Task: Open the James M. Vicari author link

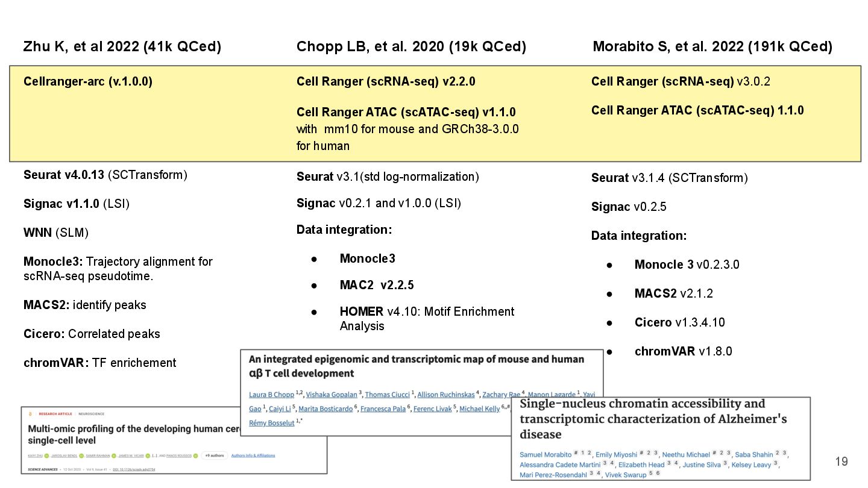Action: coord(131,455)
